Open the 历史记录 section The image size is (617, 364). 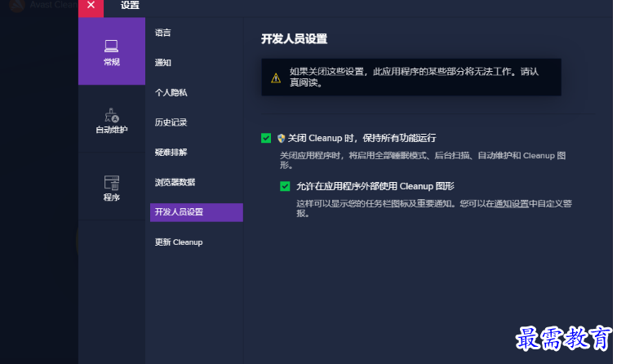coord(171,122)
